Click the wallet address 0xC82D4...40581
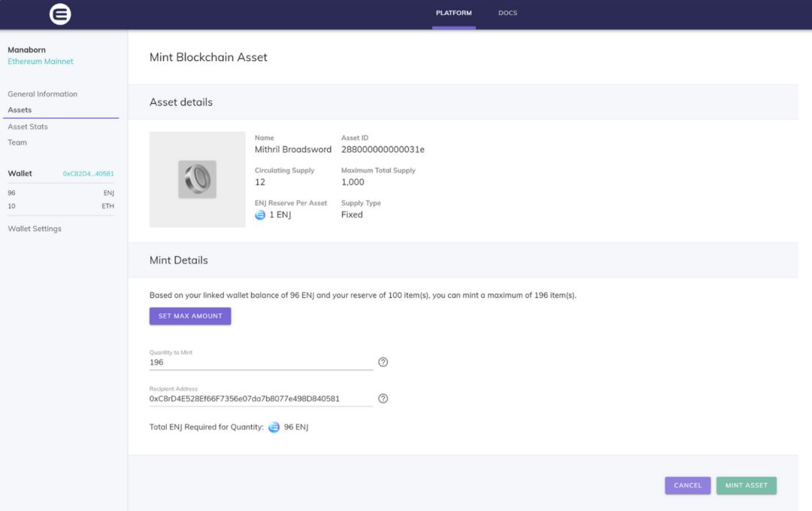Screen dimensions: 812x511 (x=88, y=174)
